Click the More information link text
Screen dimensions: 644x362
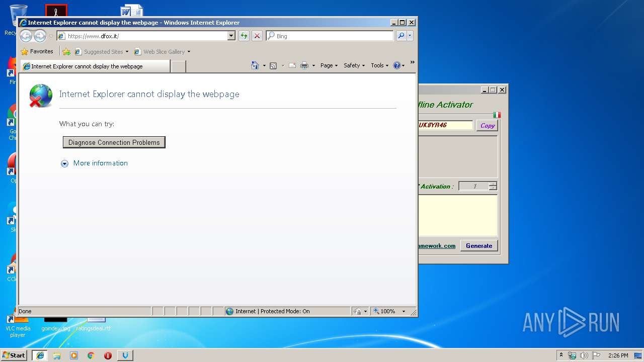(101, 163)
